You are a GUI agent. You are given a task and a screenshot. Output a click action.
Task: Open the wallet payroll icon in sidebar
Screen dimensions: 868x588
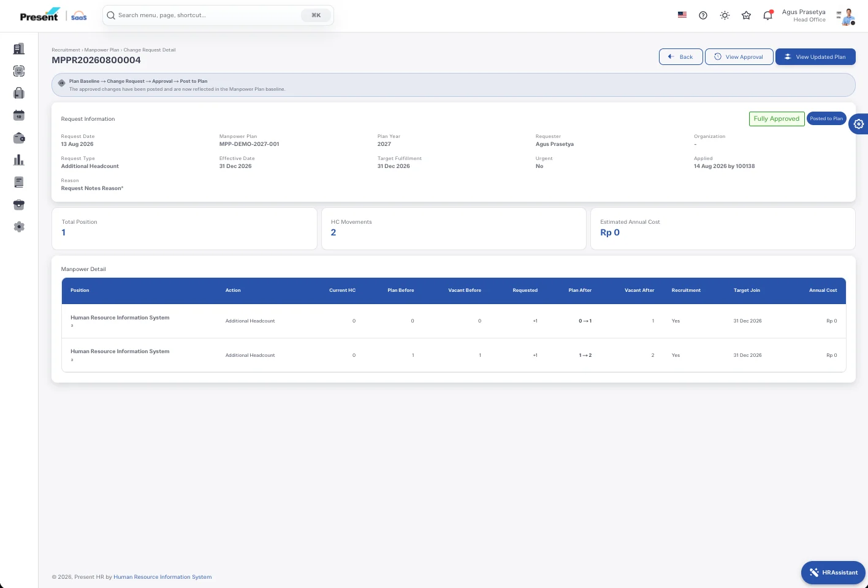(19, 138)
